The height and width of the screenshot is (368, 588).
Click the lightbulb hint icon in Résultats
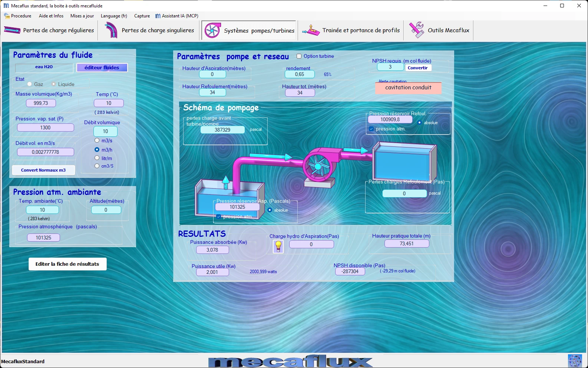[x=278, y=246]
